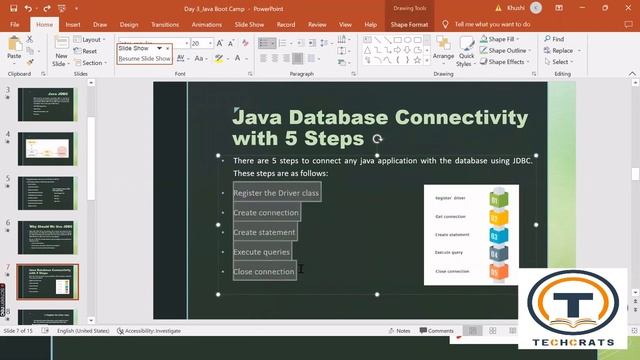Click the Redo icon in quick access toolbar
The width and height of the screenshot is (640, 360).
click(47, 8)
